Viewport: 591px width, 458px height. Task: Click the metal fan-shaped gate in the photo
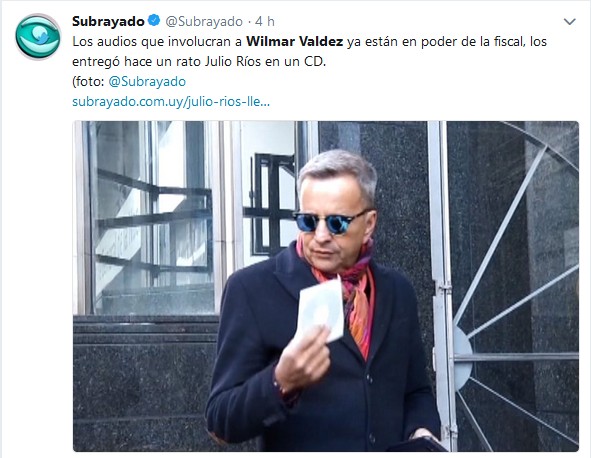pos(514,286)
